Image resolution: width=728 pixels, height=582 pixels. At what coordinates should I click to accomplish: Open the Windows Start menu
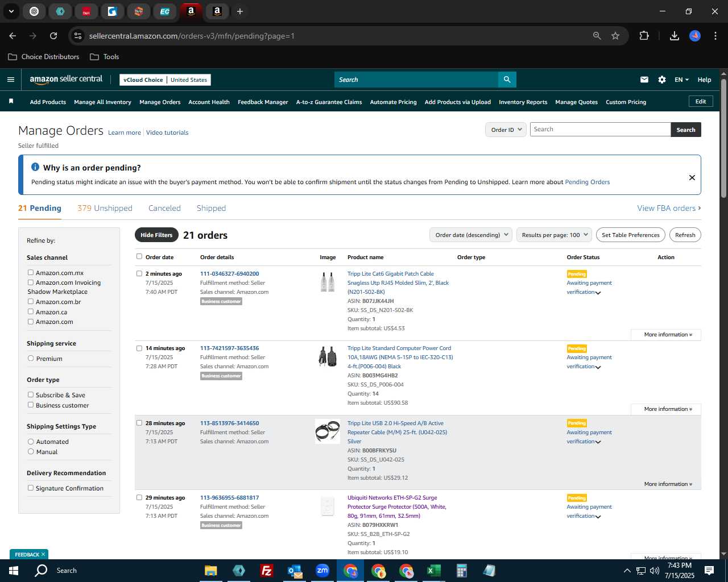pos(14,571)
